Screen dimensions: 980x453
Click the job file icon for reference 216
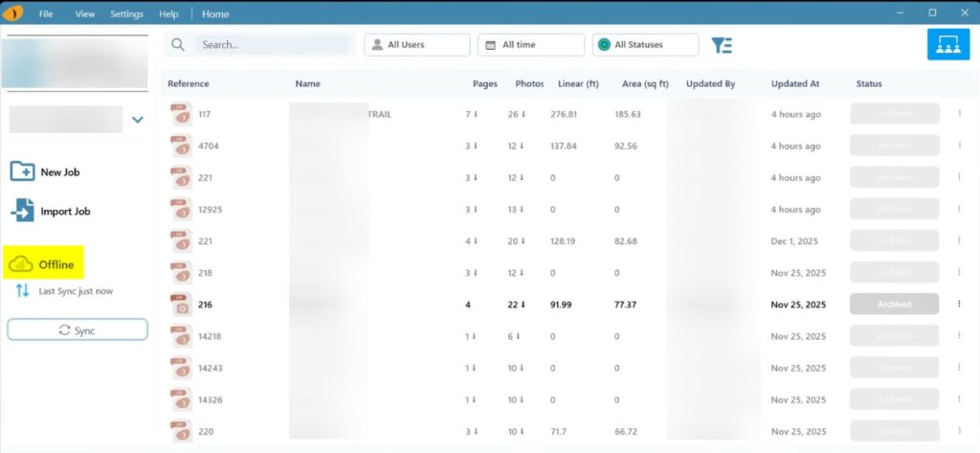tap(180, 304)
